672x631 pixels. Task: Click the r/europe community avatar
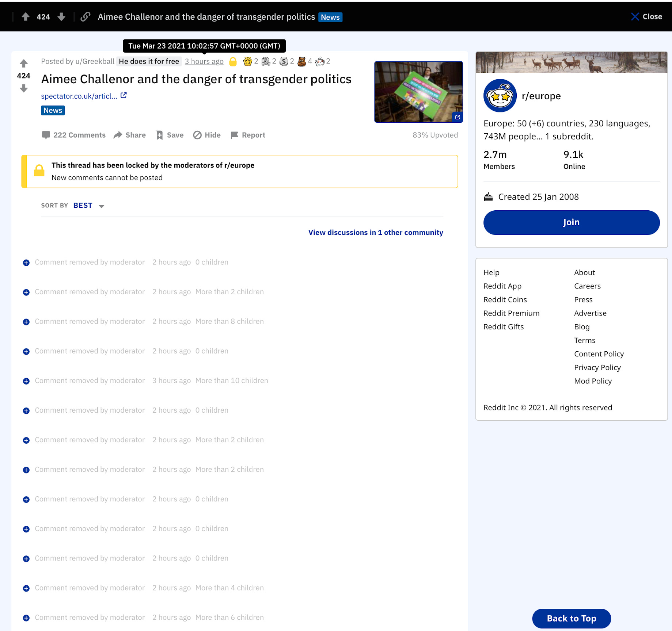point(500,96)
